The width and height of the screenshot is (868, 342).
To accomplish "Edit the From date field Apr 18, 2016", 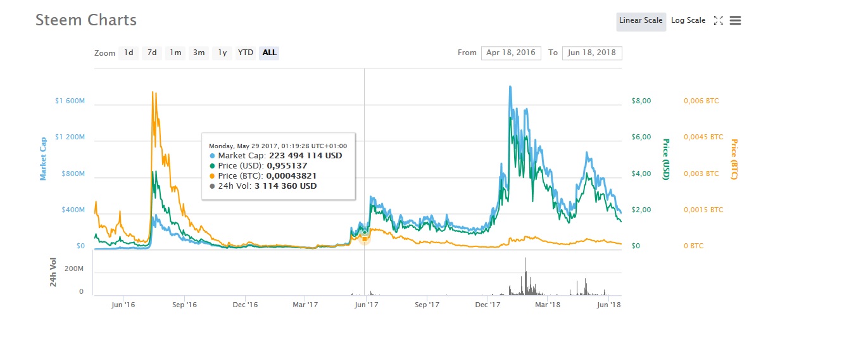I will tap(511, 53).
